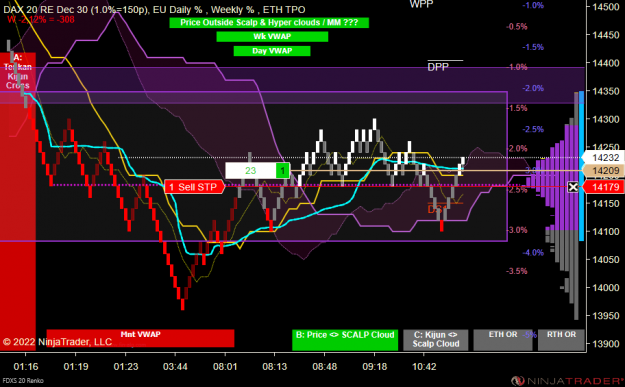Click the Mnt VWAP red indicator label
The image size is (625, 387).
pyautogui.click(x=140, y=338)
